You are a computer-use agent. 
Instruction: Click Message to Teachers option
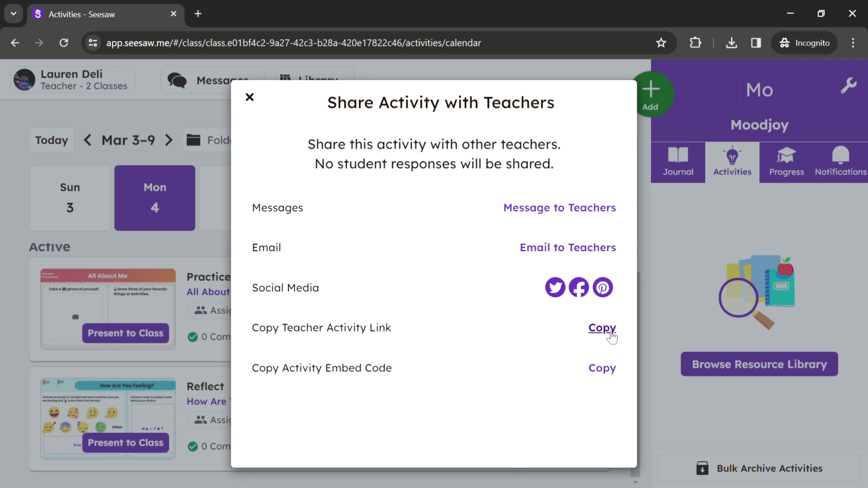[559, 207]
